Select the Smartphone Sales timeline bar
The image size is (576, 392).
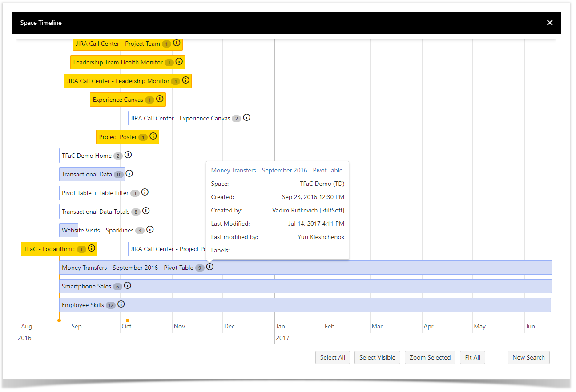[x=311, y=286]
